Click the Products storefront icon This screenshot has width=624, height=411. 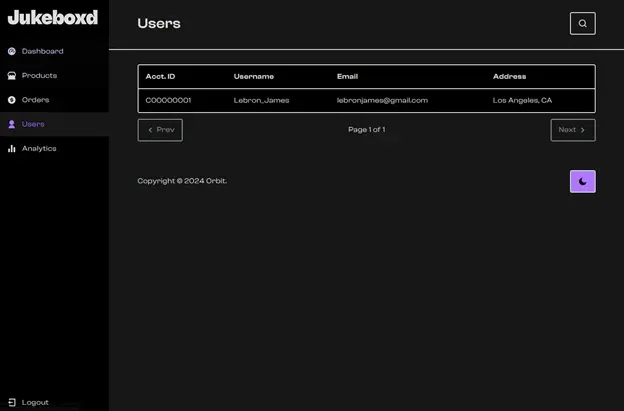click(x=12, y=76)
